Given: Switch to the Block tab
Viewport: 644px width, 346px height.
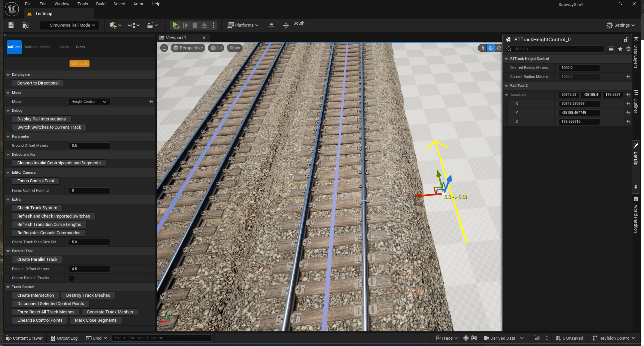Looking at the screenshot, I should click(80, 47).
